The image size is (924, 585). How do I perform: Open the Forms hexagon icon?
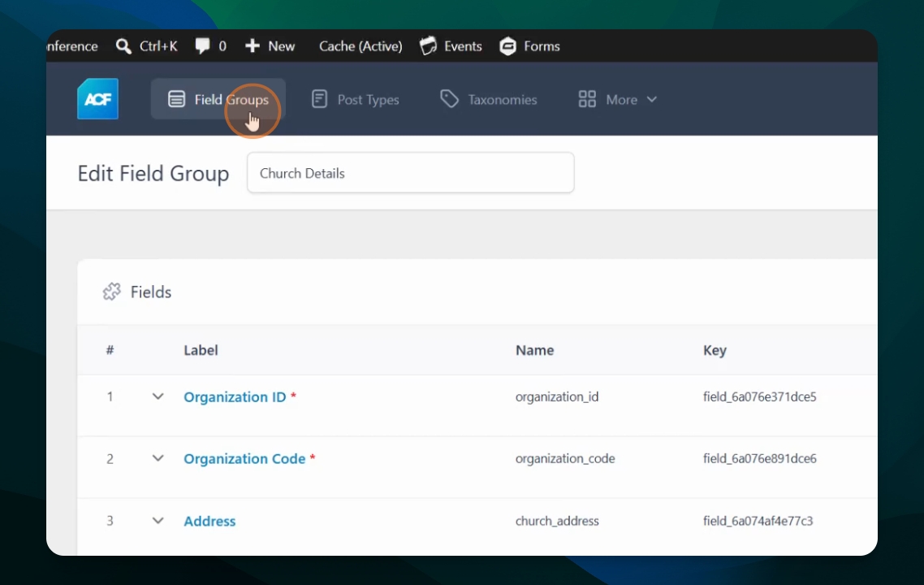click(x=508, y=46)
